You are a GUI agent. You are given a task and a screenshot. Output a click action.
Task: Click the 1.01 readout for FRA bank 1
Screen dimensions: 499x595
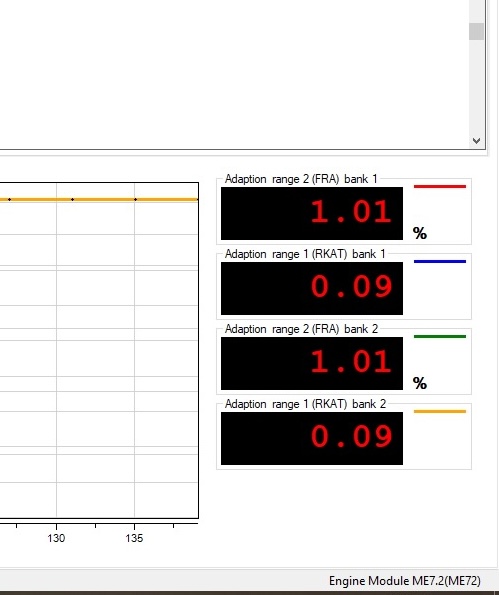(312, 213)
